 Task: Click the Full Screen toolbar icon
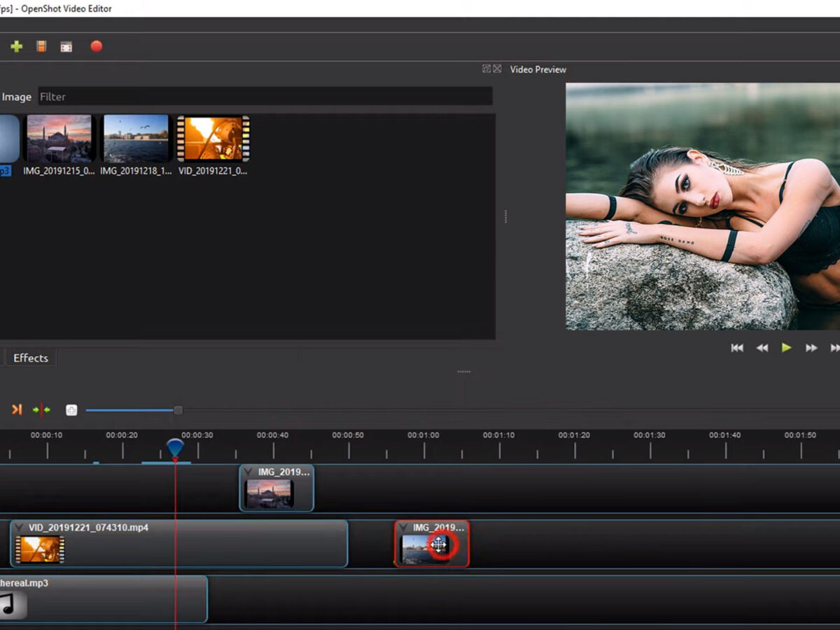pyautogui.click(x=66, y=47)
